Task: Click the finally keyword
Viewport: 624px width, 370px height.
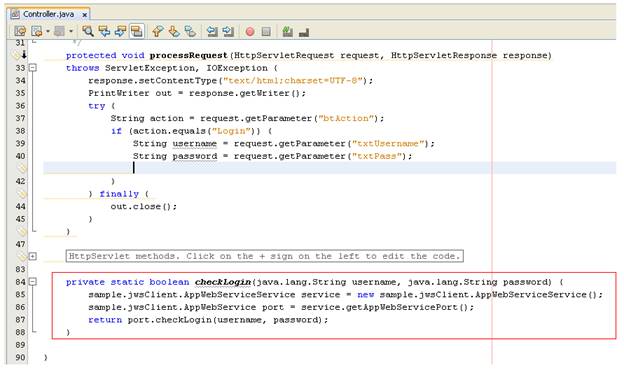Action: click(119, 194)
